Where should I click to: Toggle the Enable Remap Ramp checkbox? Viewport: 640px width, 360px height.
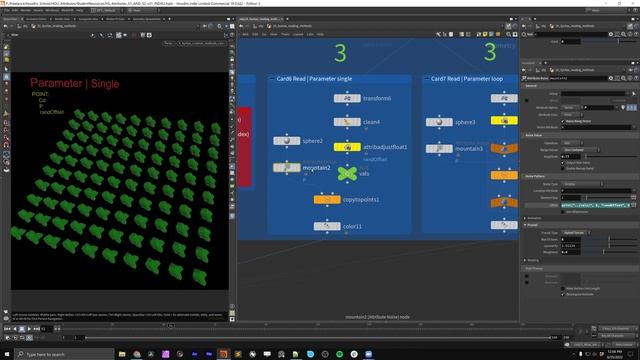pyautogui.click(x=563, y=168)
